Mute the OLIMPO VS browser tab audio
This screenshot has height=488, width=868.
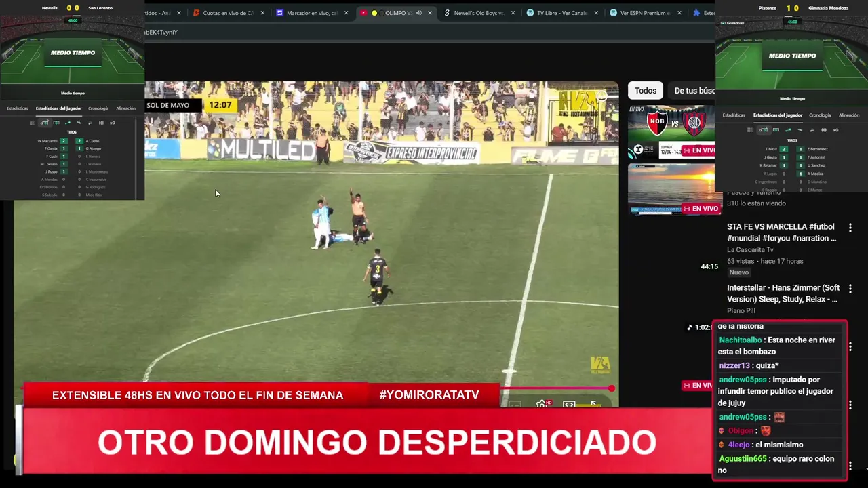coord(418,13)
